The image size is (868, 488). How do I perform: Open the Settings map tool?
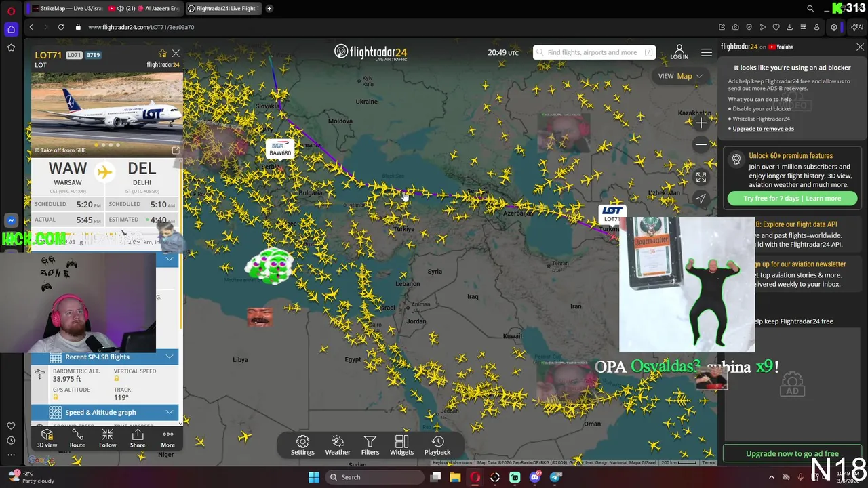click(302, 445)
